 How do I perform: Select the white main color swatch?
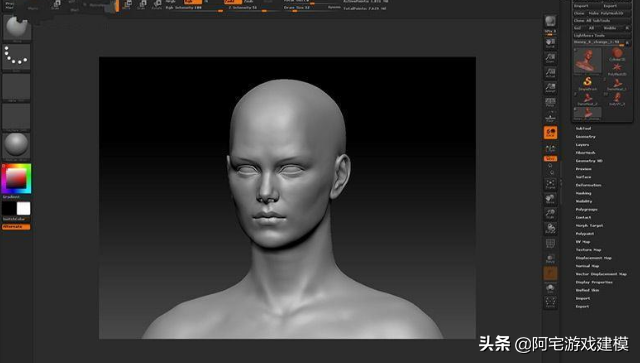pyautogui.click(x=24, y=208)
